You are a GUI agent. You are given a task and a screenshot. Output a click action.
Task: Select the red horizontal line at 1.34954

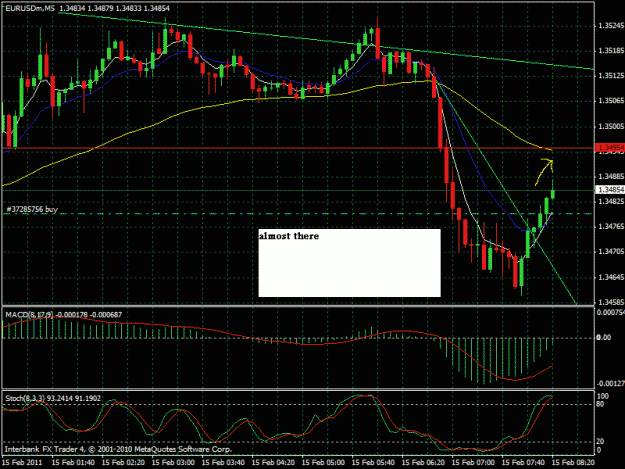298,148
